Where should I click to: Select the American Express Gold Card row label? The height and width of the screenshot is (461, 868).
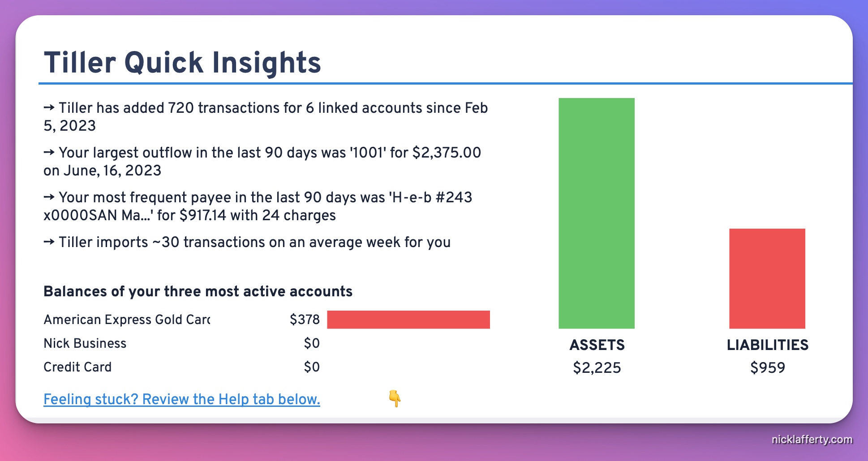127,320
